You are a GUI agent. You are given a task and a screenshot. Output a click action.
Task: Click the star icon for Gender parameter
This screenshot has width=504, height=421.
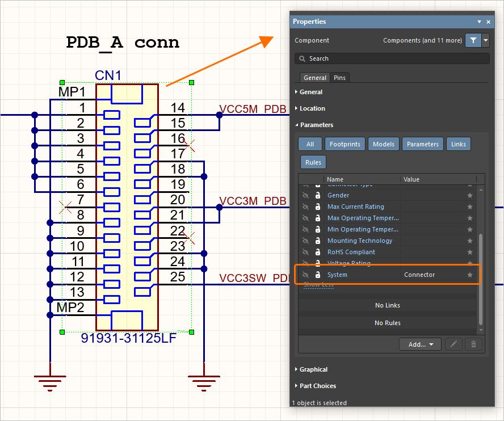point(470,195)
